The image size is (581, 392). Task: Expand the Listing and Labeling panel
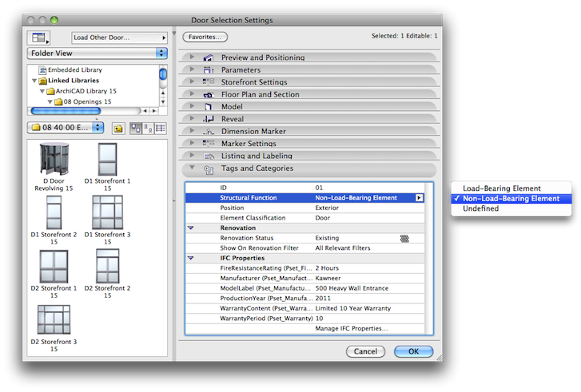tap(192, 155)
